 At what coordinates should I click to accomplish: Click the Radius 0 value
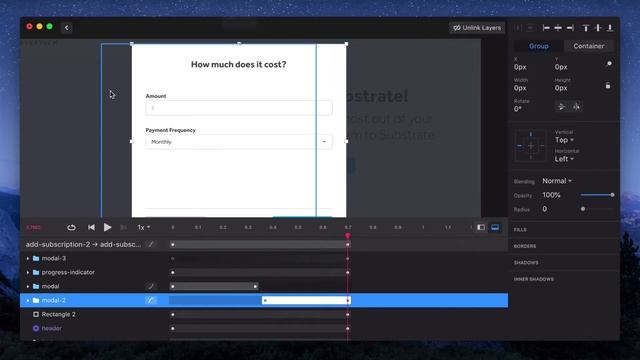point(544,209)
